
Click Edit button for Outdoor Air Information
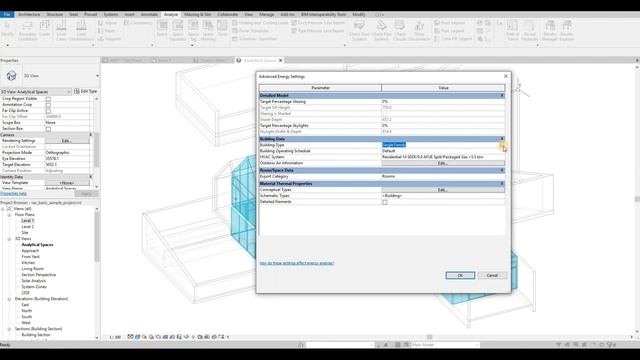[x=443, y=163]
